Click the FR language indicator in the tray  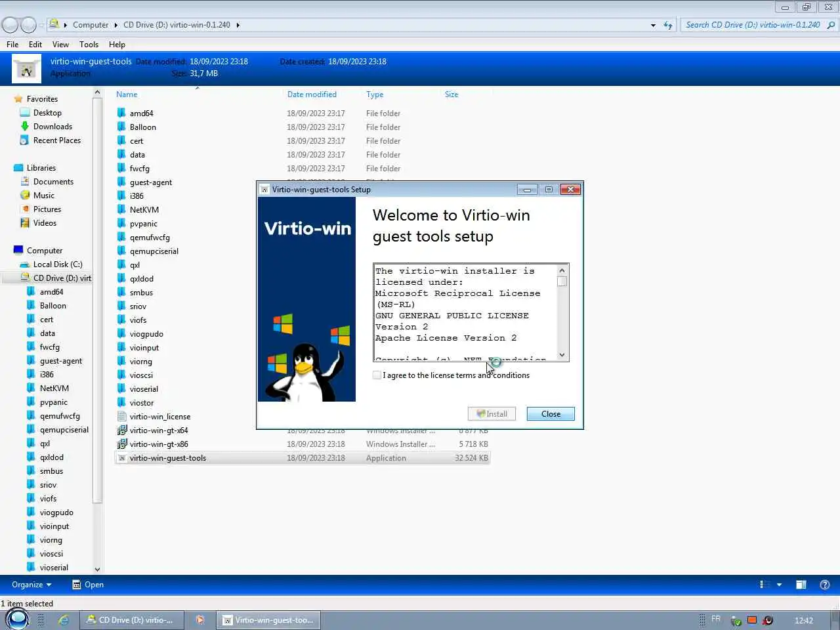click(716, 619)
